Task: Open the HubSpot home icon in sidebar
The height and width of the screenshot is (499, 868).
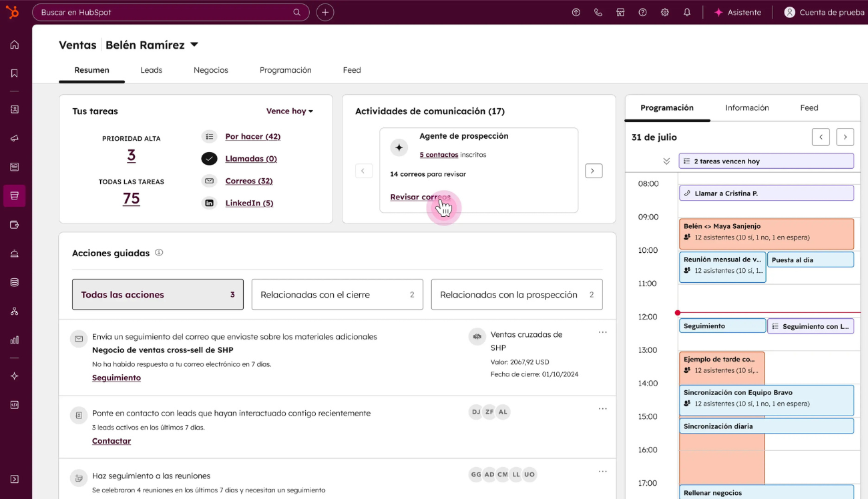Action: pos(14,44)
